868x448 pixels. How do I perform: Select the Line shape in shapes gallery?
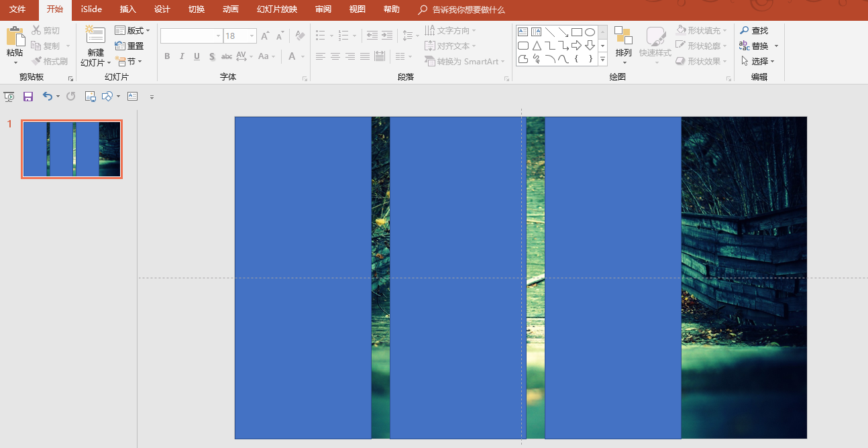point(549,32)
